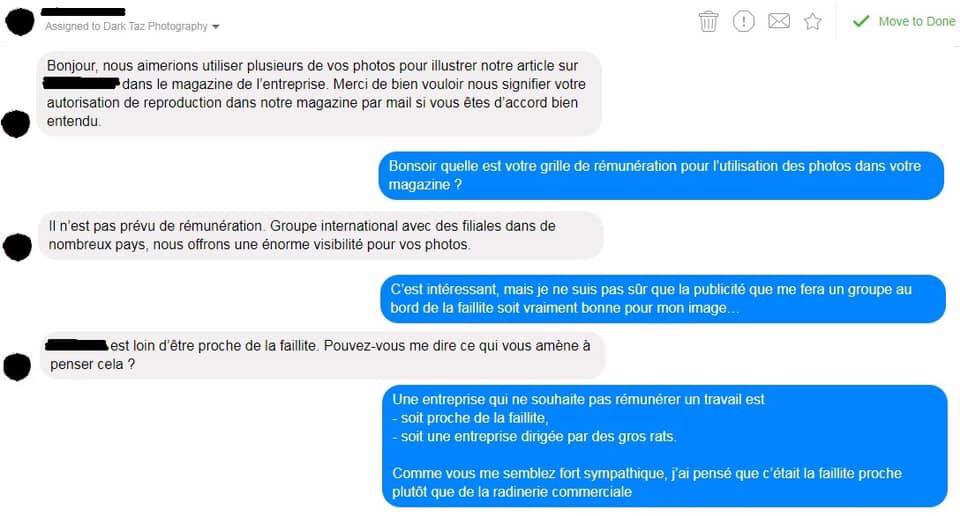Click the 'Une entreprise qui ne souhaite' reply
960x516 pixels.
pos(665,446)
